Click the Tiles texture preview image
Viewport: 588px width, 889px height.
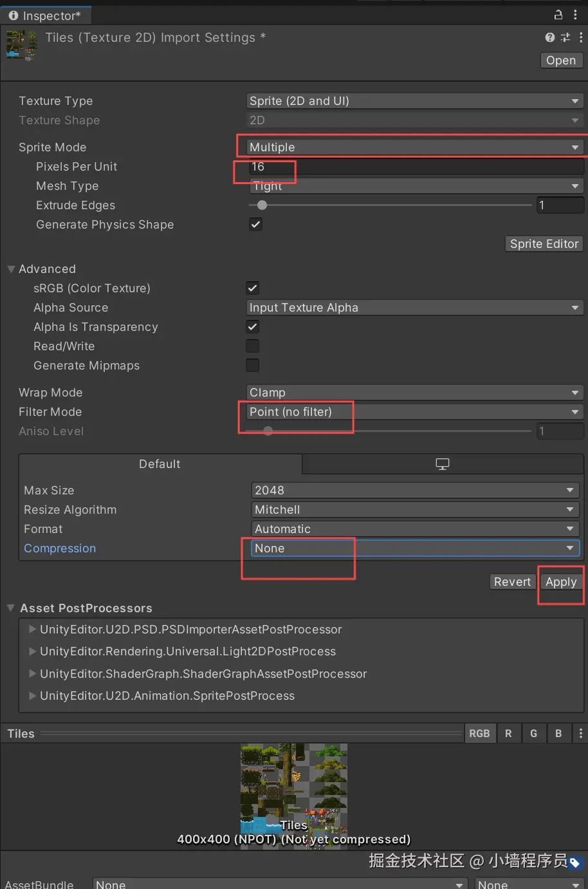[294, 797]
